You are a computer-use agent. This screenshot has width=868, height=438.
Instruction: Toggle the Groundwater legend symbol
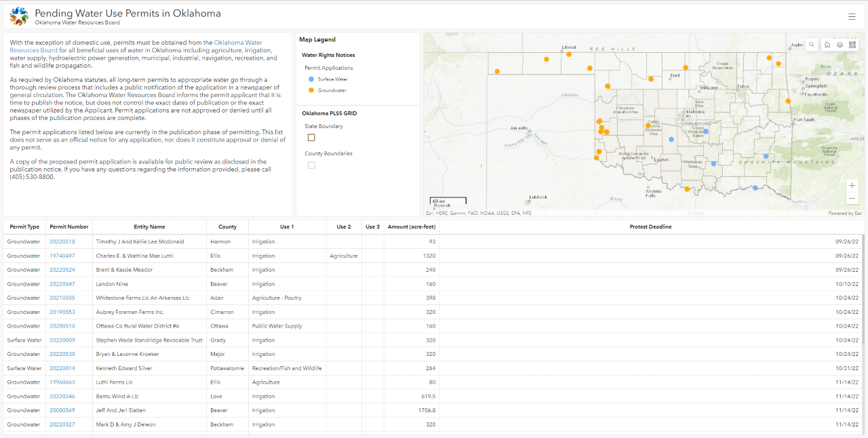click(x=311, y=90)
